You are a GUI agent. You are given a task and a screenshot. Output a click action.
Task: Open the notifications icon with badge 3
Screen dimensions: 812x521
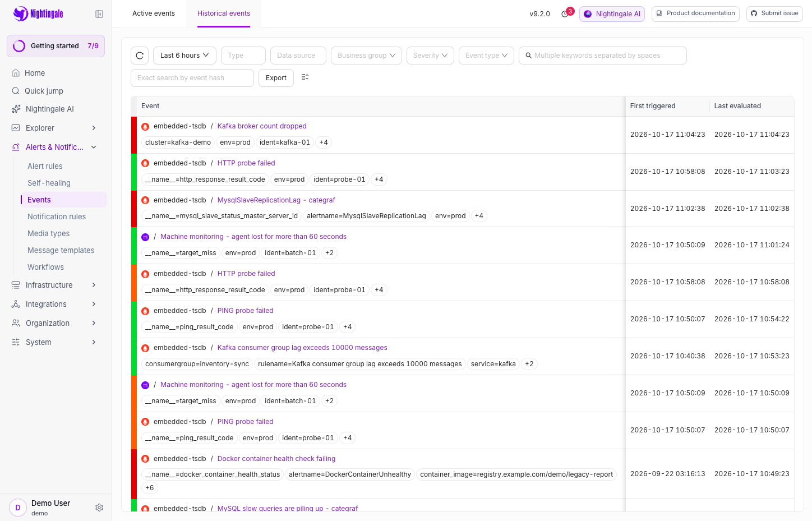pyautogui.click(x=565, y=14)
